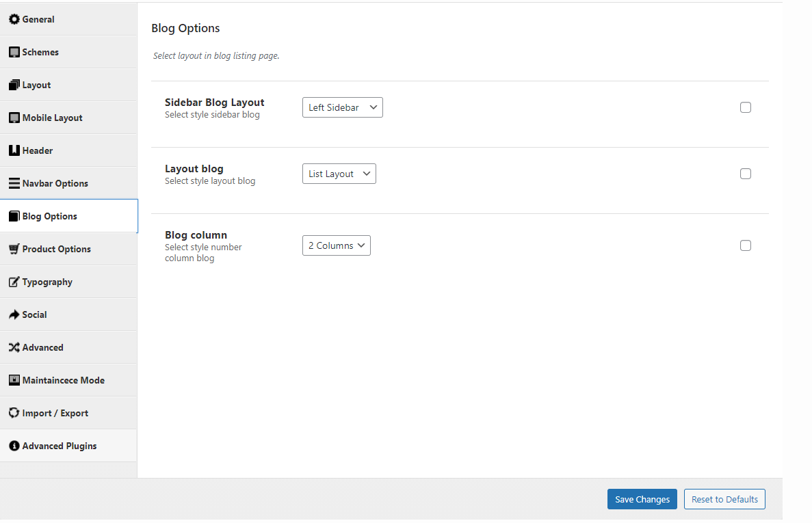Click the Schemes sidebar icon

[14, 52]
